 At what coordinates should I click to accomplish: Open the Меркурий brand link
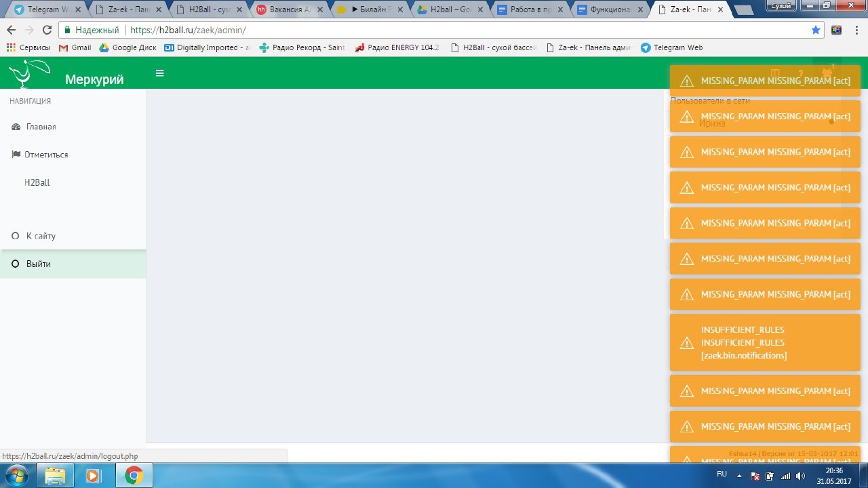point(94,79)
